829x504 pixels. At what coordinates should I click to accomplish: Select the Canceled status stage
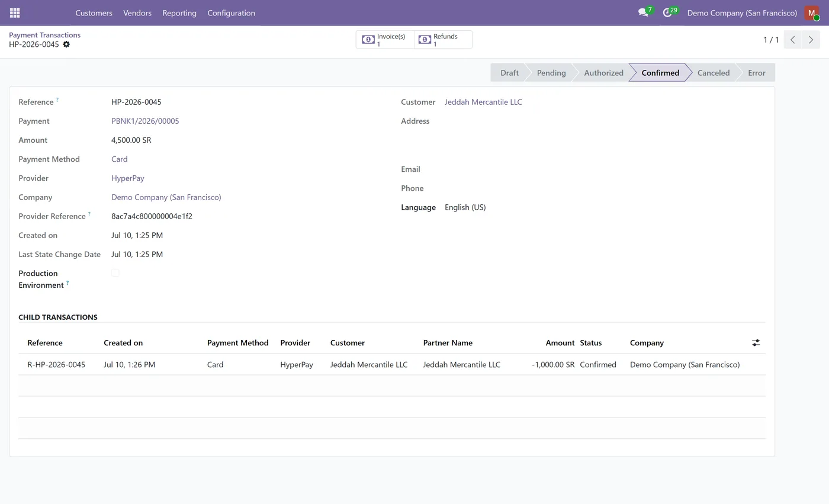(x=713, y=73)
